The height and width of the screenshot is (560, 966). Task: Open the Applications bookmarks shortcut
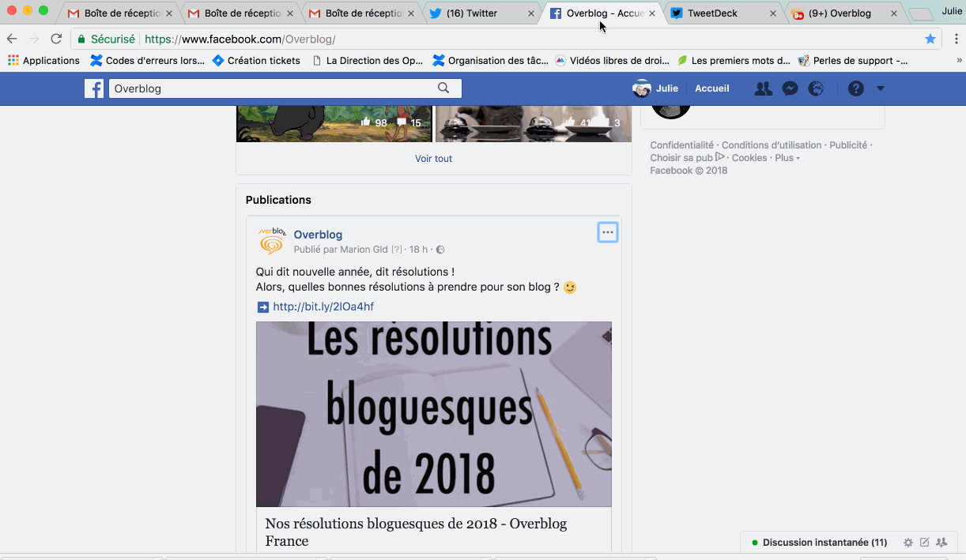tap(43, 60)
